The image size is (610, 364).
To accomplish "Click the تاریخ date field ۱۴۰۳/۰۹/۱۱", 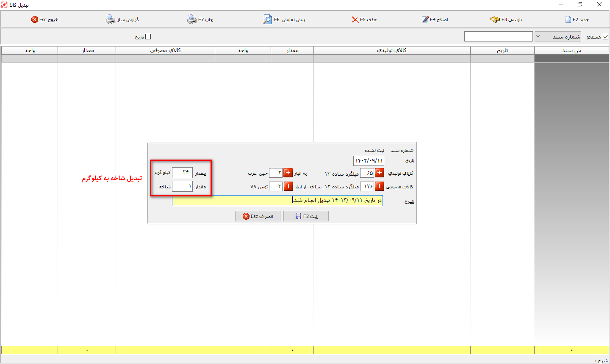I will [x=369, y=161].
